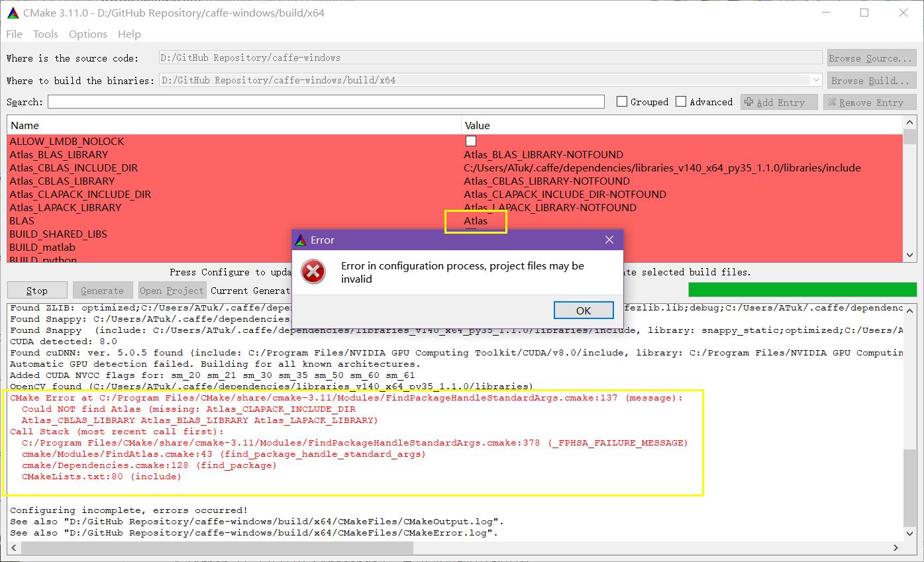Select the BUILD_matlab entry name
This screenshot has width=924, height=562.
(x=42, y=247)
